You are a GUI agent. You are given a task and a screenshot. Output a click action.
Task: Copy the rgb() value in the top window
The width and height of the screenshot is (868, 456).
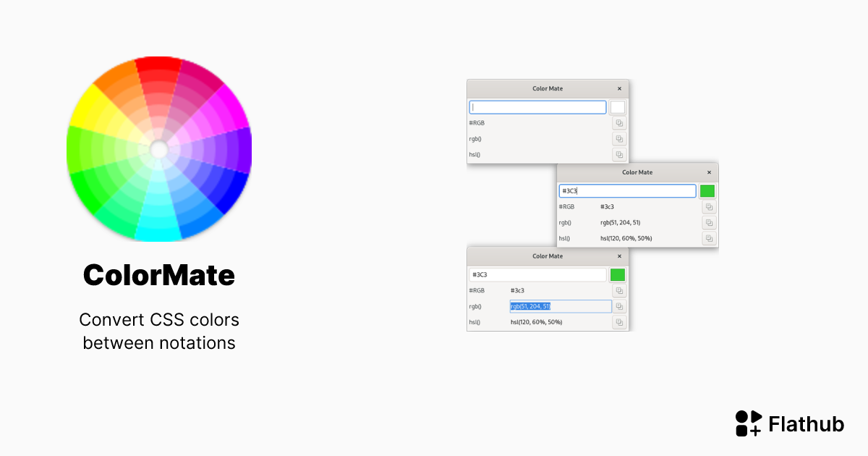[618, 138]
